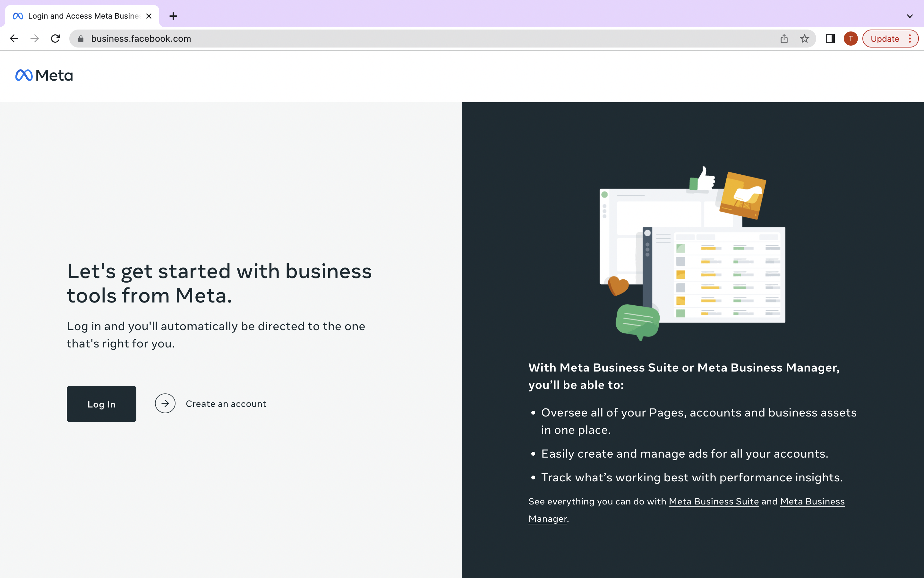Close the Login and Access Meta tab
Image resolution: width=924 pixels, height=578 pixels.
149,16
